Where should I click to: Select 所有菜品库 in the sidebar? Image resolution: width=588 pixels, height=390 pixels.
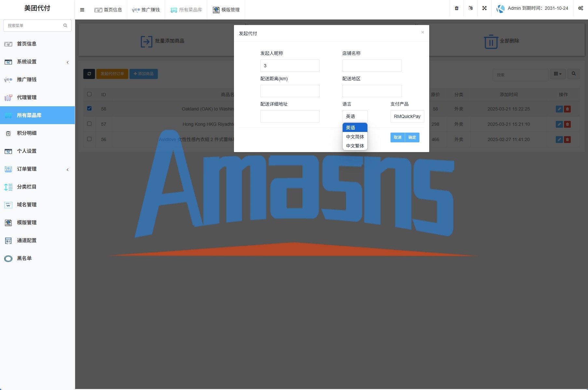pos(37,115)
